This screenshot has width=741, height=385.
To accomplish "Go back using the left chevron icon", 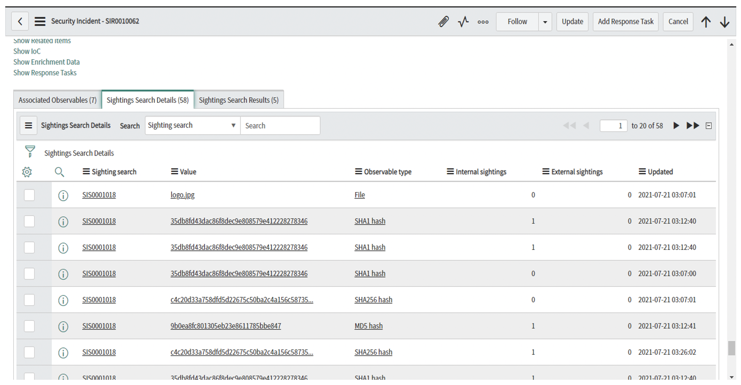I will (20, 21).
